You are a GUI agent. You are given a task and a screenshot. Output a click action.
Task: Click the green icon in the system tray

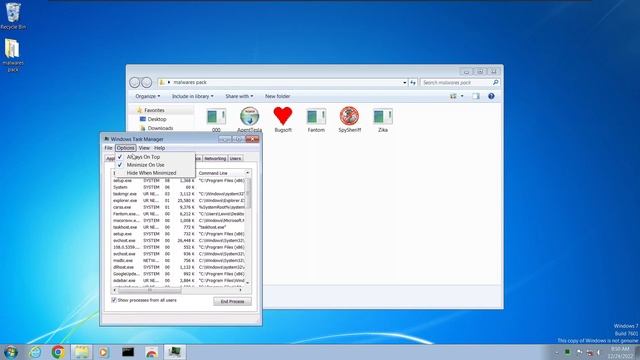pyautogui.click(x=567, y=352)
